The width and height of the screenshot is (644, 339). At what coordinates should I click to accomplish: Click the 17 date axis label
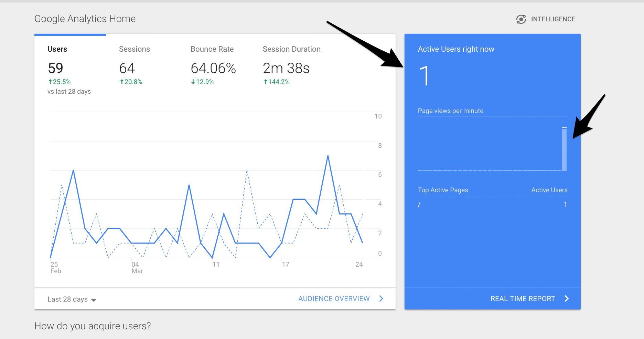pyautogui.click(x=286, y=265)
